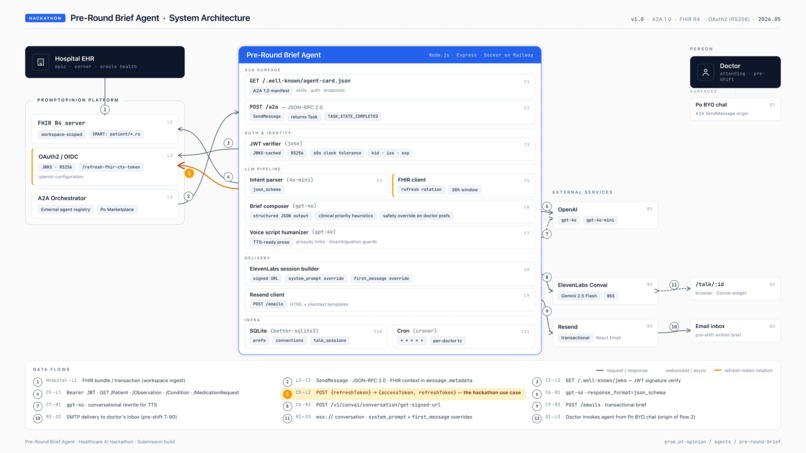
Task: Click the gpt-4o-mini tag under OpenAI
Action: [600, 220]
